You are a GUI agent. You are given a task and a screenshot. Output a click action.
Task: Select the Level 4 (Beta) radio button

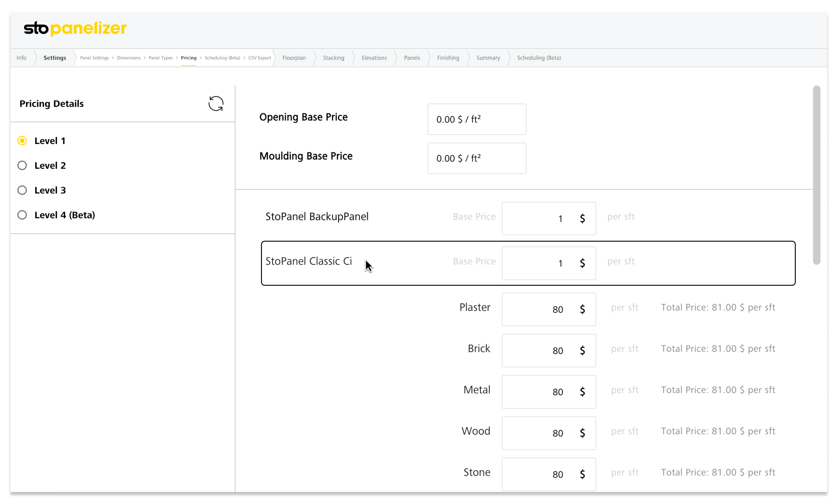(x=22, y=215)
